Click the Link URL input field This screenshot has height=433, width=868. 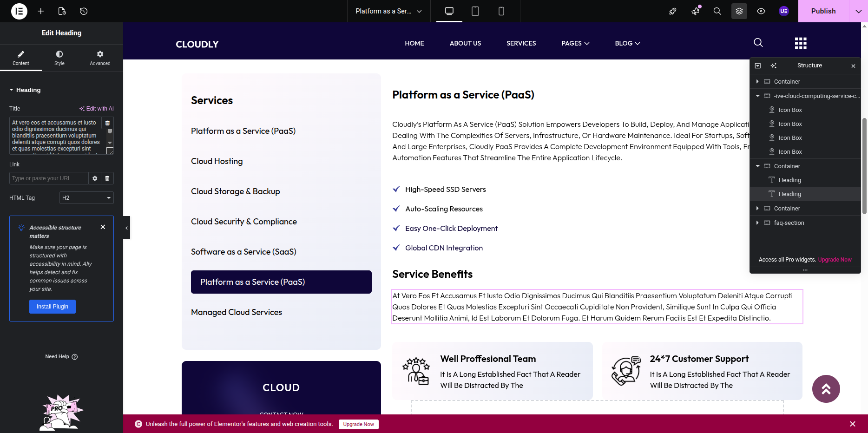pos(49,178)
